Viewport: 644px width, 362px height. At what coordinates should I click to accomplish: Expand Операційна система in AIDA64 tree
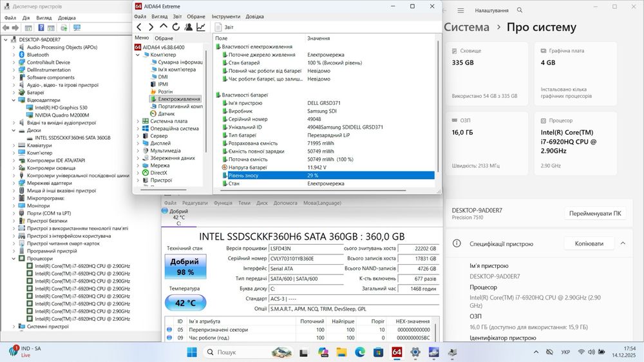(x=138, y=129)
